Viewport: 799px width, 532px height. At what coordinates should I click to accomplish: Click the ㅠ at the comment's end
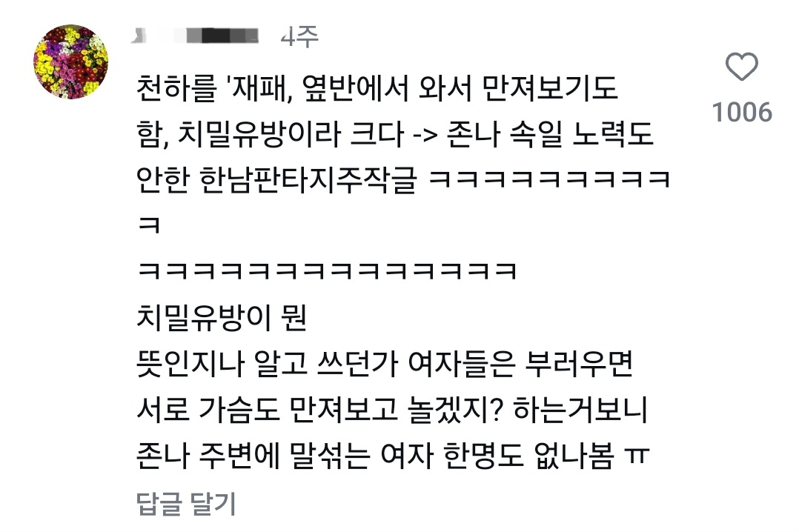pos(637,455)
